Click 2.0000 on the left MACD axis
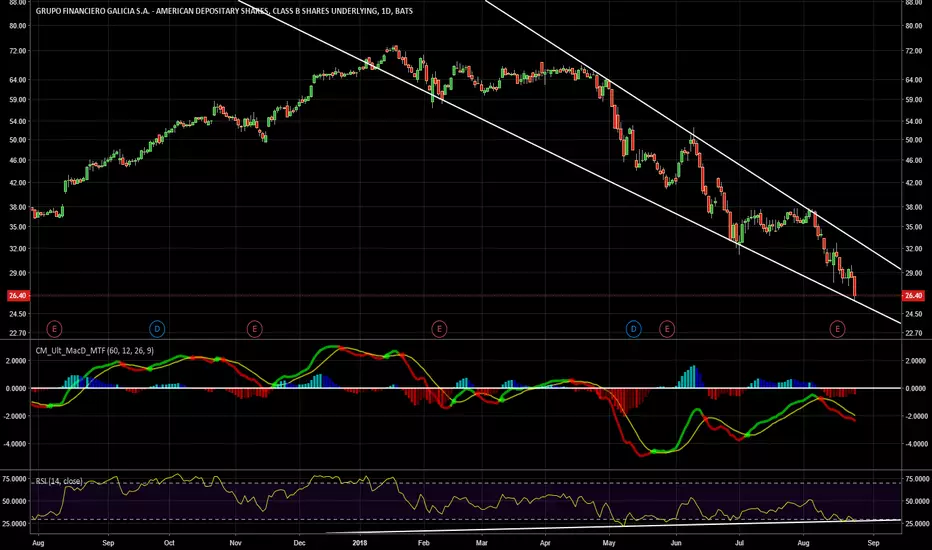Viewport: 932px width, 550px height. pyautogui.click(x=16, y=361)
